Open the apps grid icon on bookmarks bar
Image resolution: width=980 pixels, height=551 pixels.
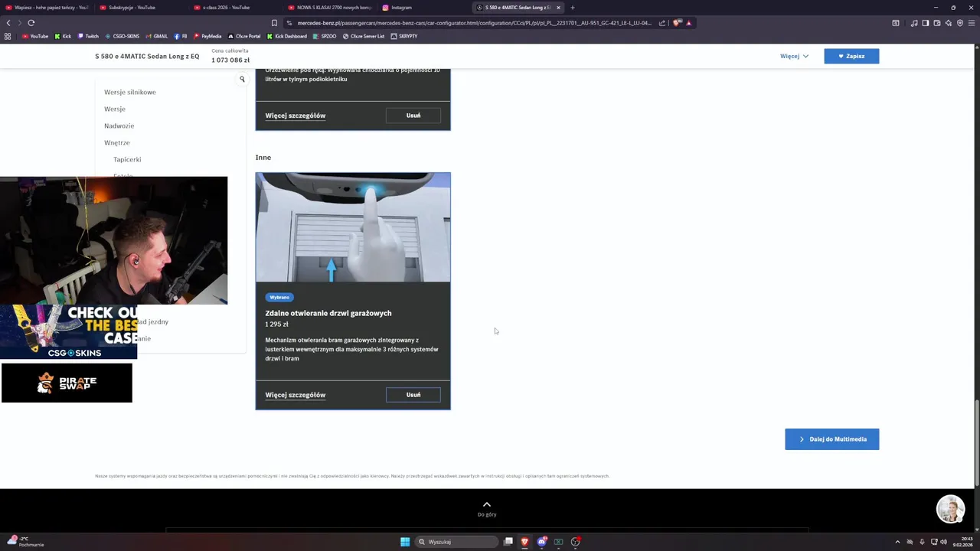pyautogui.click(x=8, y=36)
